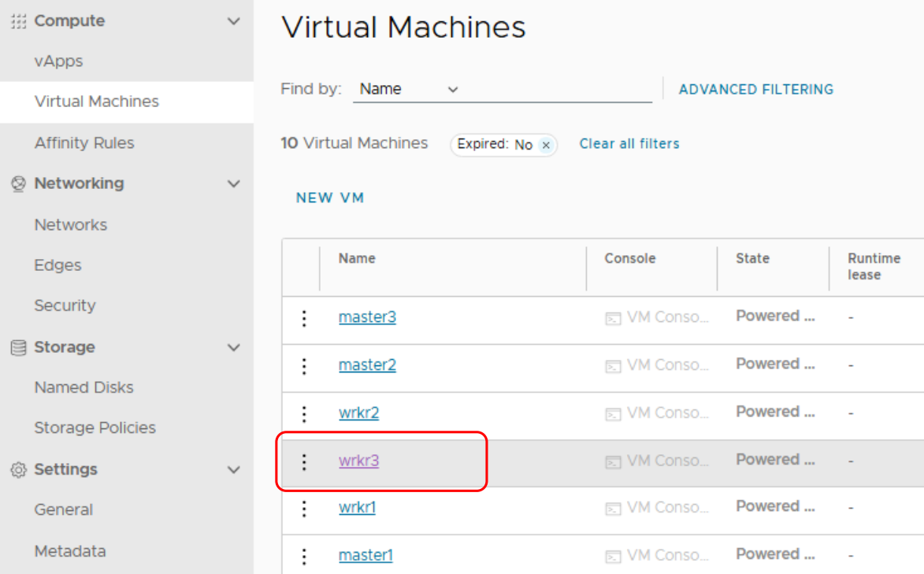
Task: Open the actions menu for master1
Action: coord(304,557)
